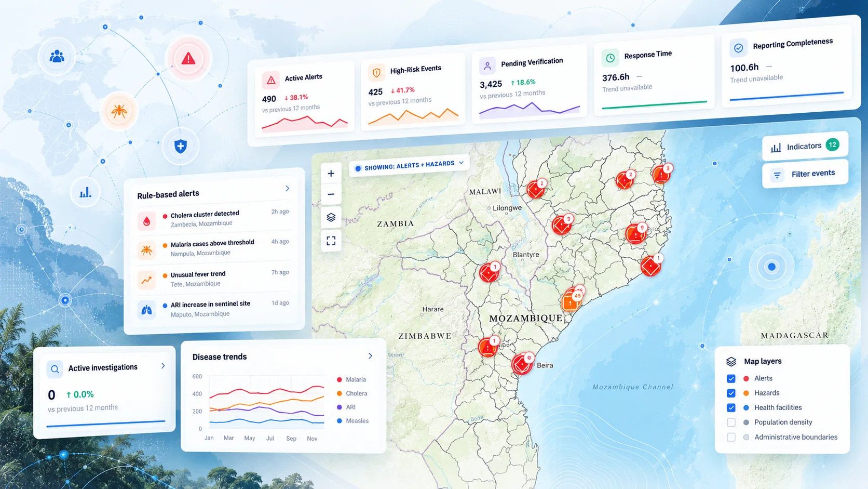Toggle ARI series in Disease trends legend
Image resolution: width=868 pixels, height=489 pixels.
click(x=346, y=407)
